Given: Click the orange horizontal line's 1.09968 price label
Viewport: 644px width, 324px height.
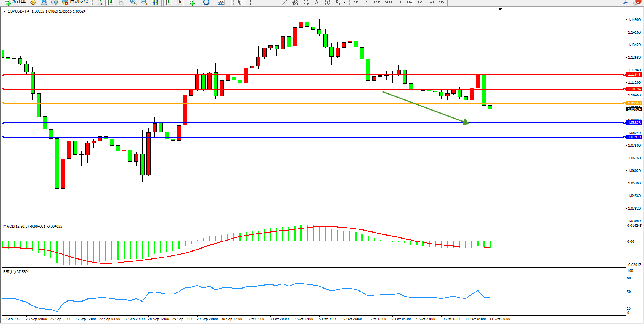Looking at the screenshot, I should point(634,103).
